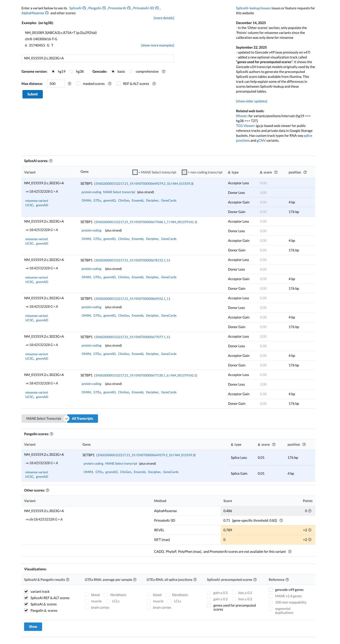Click help icon next to SpliceAI Δ score header

[x=276, y=173]
